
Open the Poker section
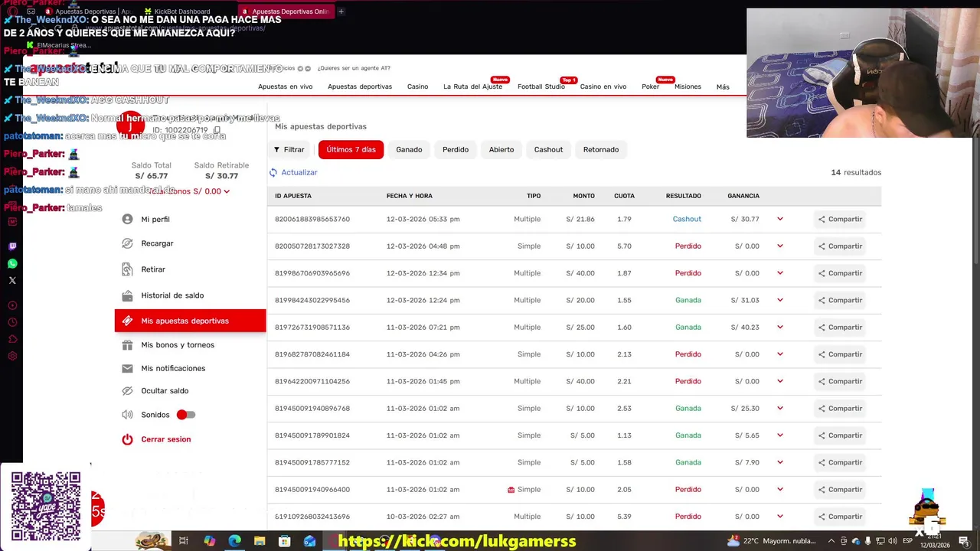650,86
